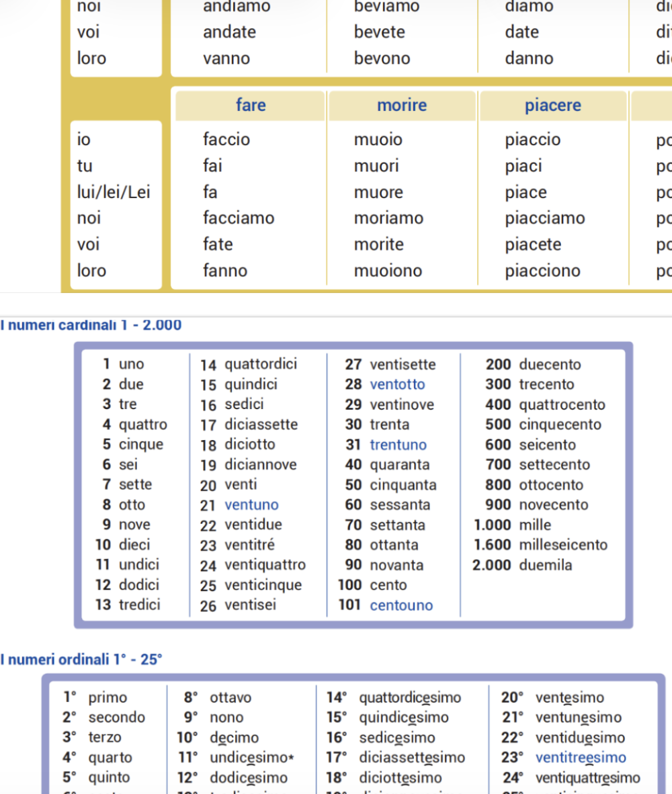
Task: Click the cardinal 'mille' beside 1.000
Action: coord(535,525)
